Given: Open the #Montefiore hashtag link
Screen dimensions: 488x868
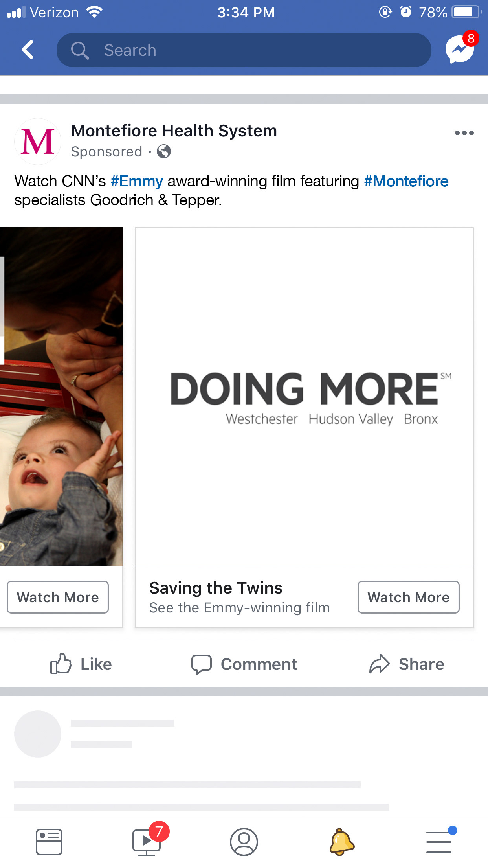Looking at the screenshot, I should tap(406, 181).
